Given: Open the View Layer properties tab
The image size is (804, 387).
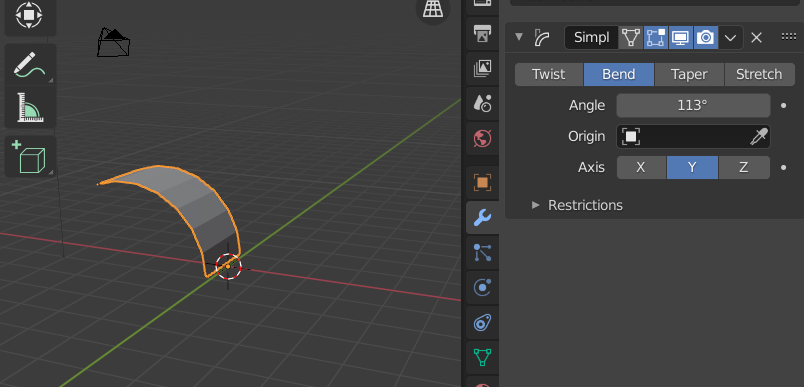Looking at the screenshot, I should coord(483,68).
